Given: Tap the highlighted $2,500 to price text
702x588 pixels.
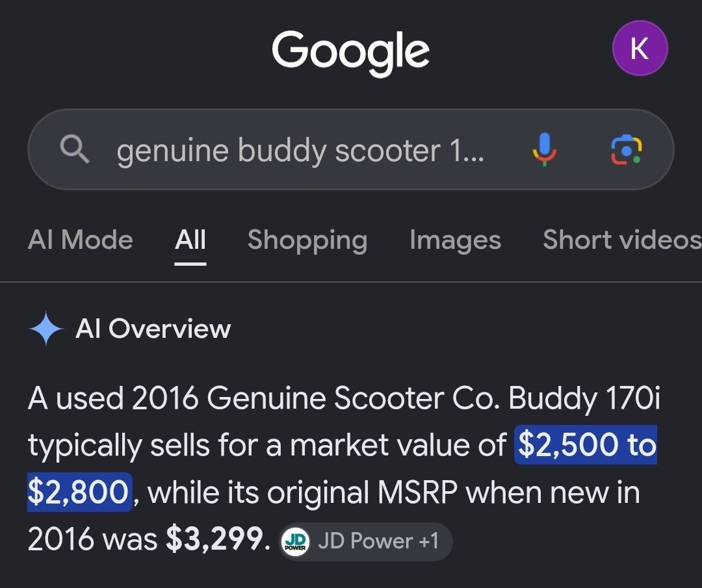Looking at the screenshot, I should point(586,445).
